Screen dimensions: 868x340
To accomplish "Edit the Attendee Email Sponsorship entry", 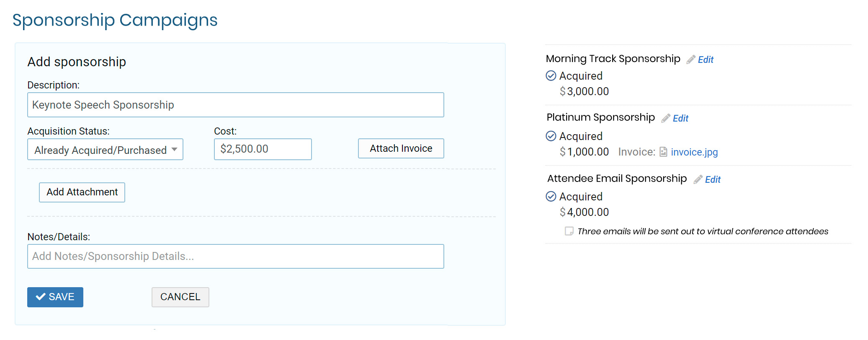I will click(x=713, y=179).
